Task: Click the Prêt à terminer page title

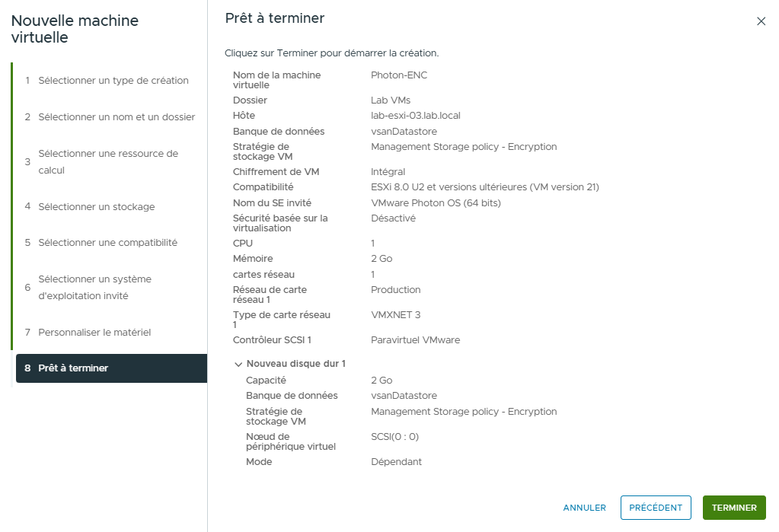Action: [x=275, y=18]
